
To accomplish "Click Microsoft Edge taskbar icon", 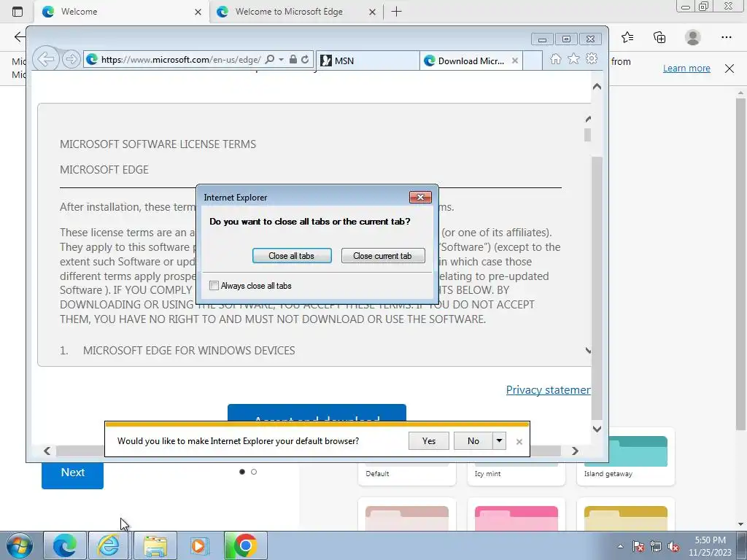I will click(x=65, y=545).
